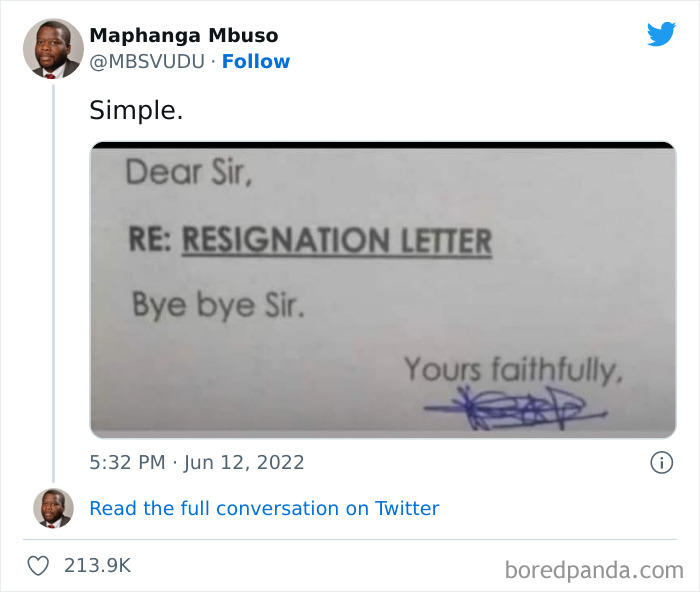This screenshot has width=700, height=592.
Task: Click the boredpanda.com watermark
Action: tap(594, 570)
